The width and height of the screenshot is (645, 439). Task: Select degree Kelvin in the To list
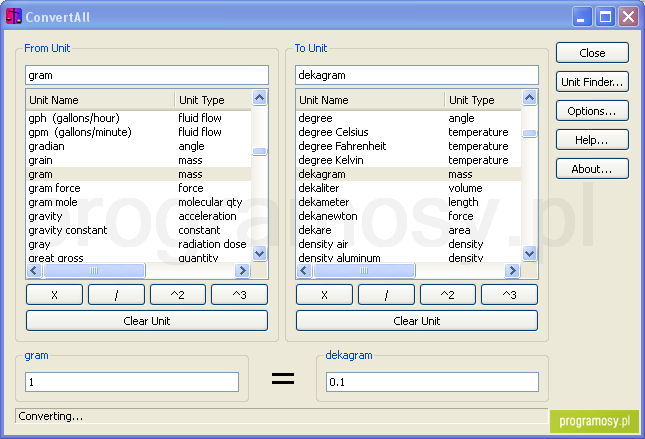point(408,160)
